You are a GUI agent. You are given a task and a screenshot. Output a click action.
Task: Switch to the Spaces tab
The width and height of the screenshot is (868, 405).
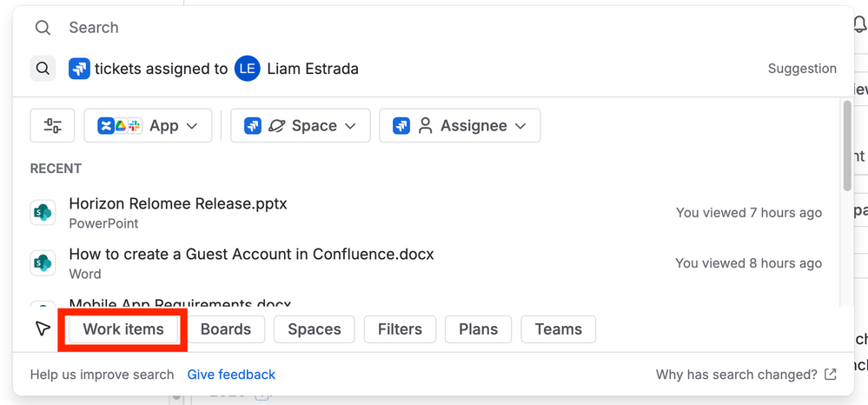click(x=315, y=329)
